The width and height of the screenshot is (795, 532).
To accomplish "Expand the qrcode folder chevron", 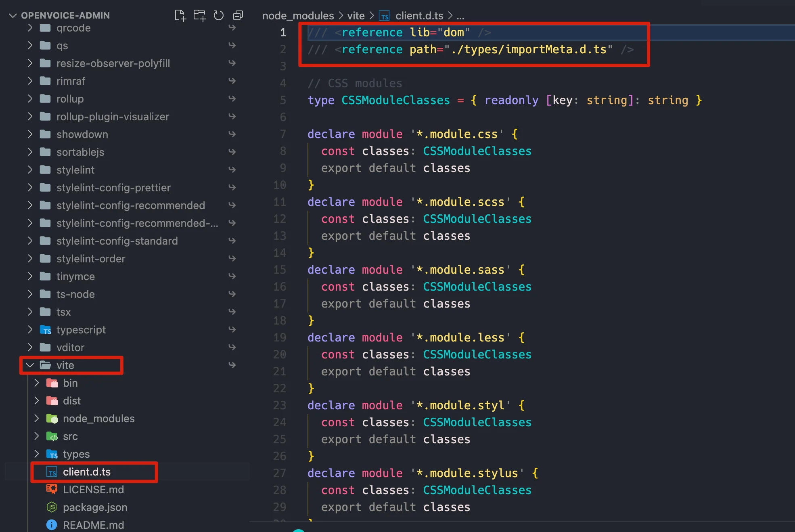I will coord(30,28).
